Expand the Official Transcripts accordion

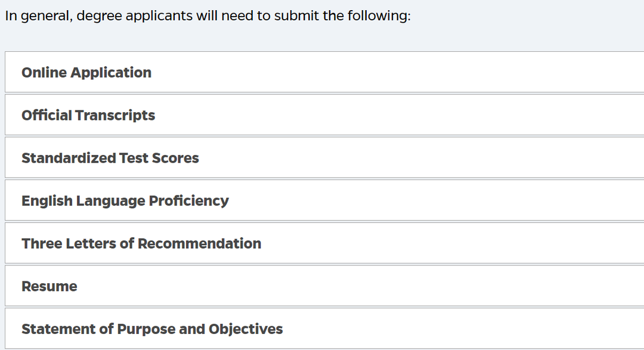pos(324,114)
